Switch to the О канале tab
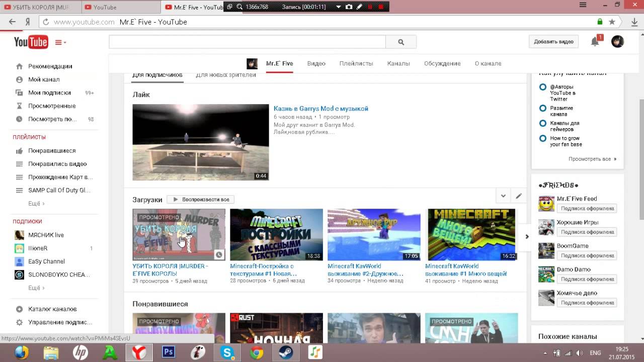Viewport: 644px width, 362px height. pyautogui.click(x=488, y=63)
